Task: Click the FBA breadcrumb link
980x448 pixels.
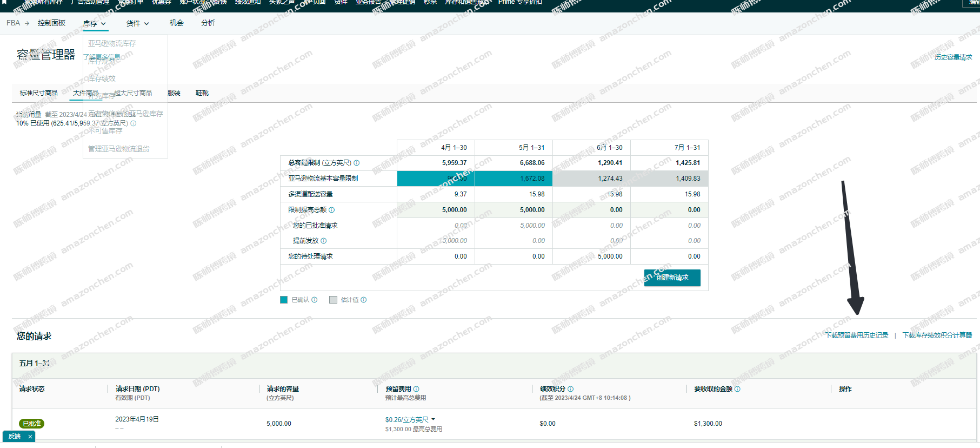Action: pos(13,23)
